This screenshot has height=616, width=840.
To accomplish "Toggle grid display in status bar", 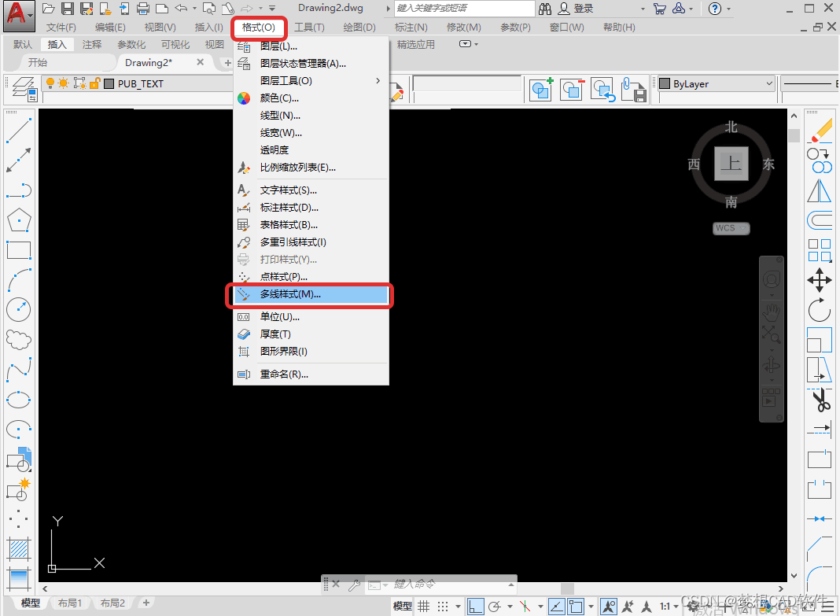I will [x=424, y=607].
